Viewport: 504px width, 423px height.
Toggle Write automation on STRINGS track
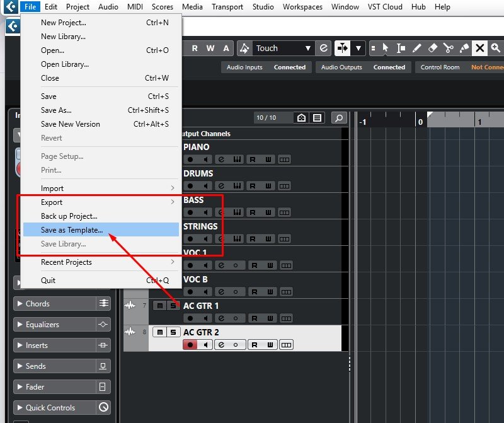click(268, 239)
